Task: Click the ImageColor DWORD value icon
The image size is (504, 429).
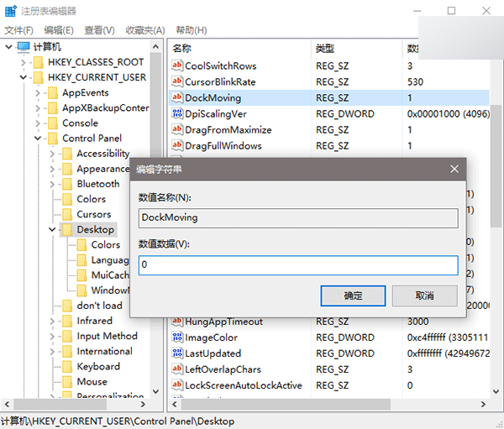Action: tap(176, 337)
